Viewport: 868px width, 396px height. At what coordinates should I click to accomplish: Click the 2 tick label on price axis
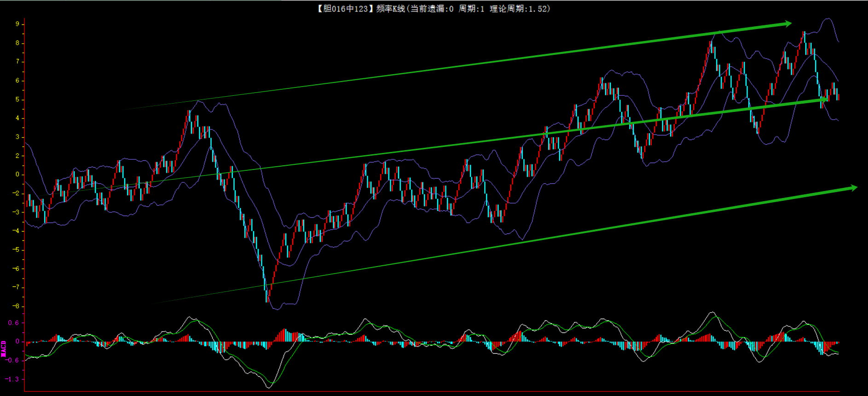pyautogui.click(x=17, y=156)
